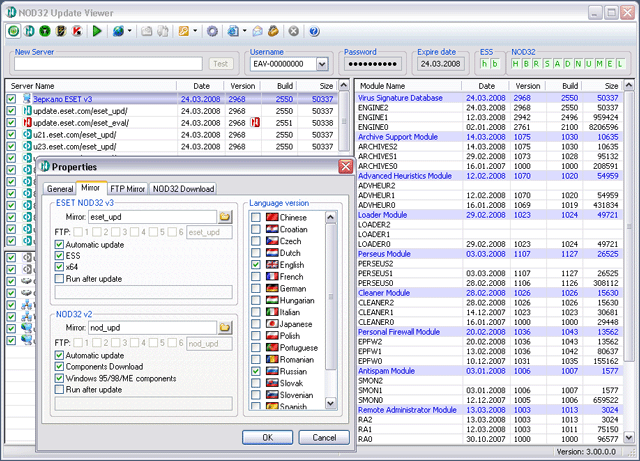Start update with green play icon
The width and height of the screenshot is (640, 461).
click(97, 31)
